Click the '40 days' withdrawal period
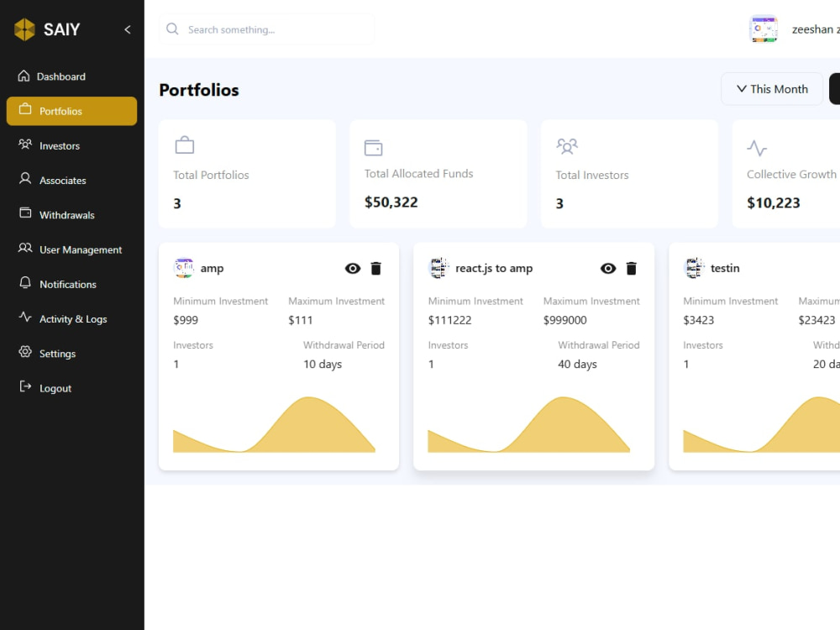840x630 pixels. (578, 365)
